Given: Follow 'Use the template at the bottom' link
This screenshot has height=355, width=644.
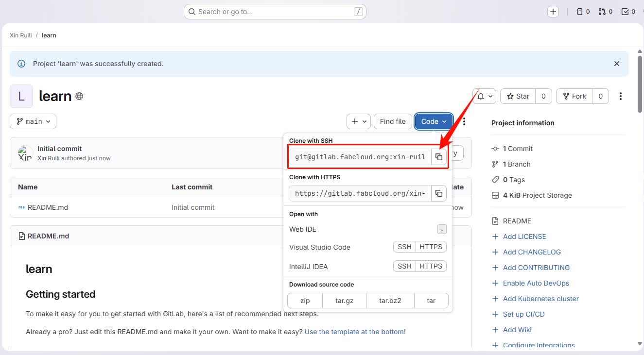Looking at the screenshot, I should point(354,332).
